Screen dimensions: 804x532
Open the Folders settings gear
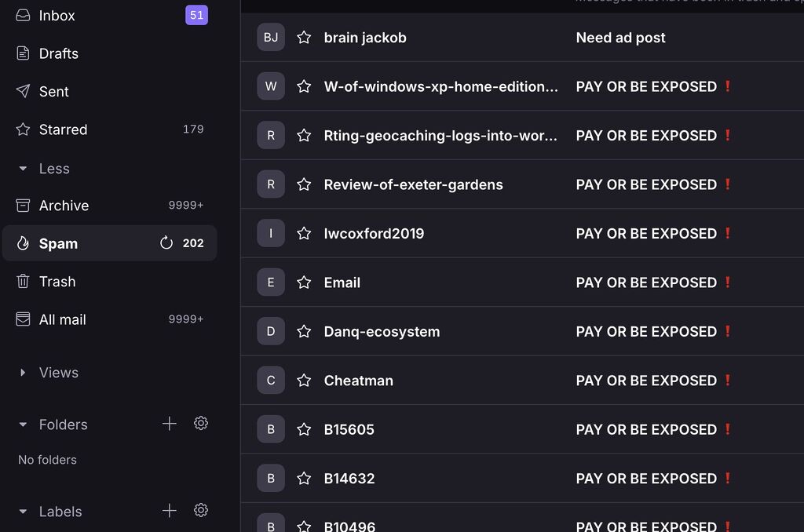(x=201, y=423)
